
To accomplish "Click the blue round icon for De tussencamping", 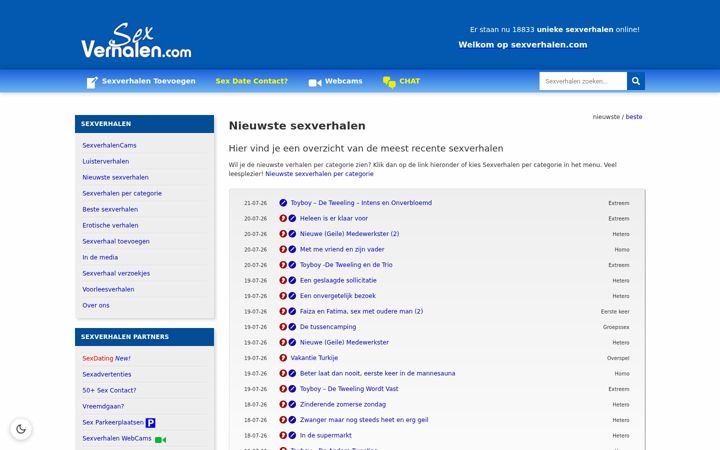I will click(x=292, y=327).
